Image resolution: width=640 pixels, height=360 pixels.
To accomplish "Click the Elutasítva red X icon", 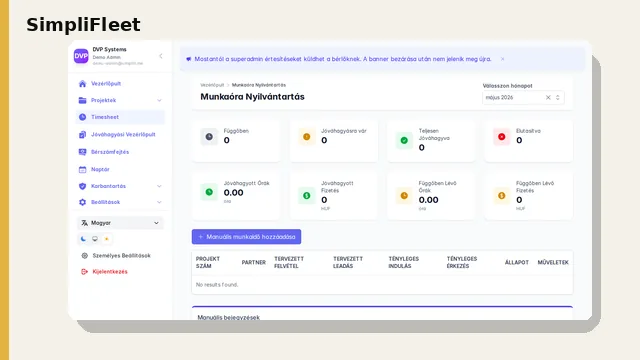I will pos(502,137).
